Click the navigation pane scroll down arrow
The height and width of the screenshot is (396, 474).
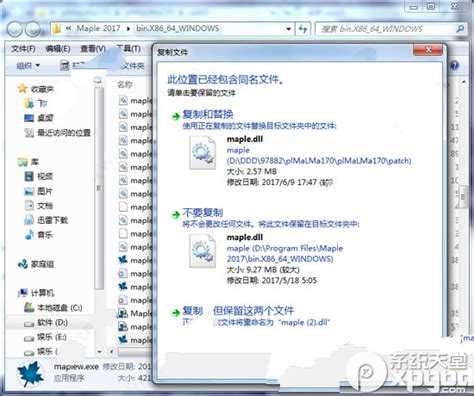pyautogui.click(x=99, y=351)
